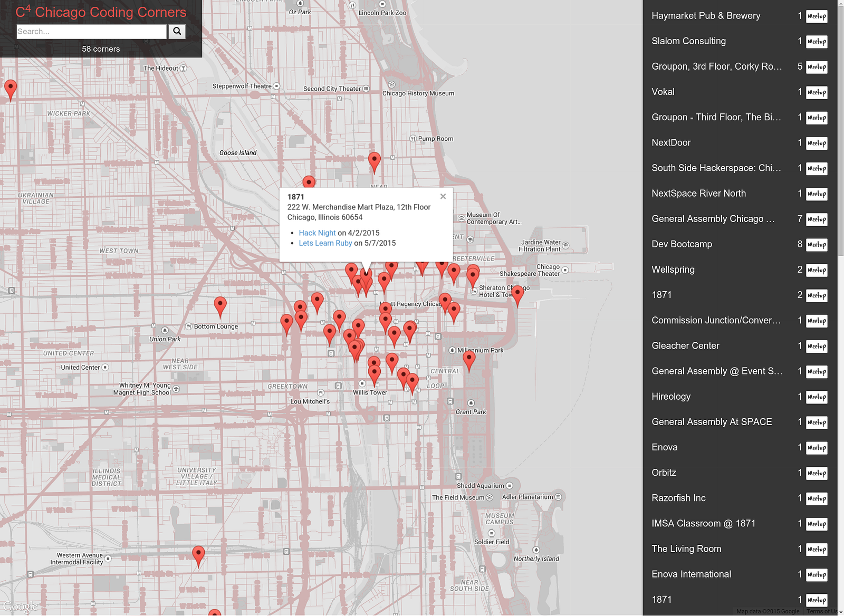Screen dimensions: 844x616
Task: Open Meetup badge for NextSpace River North
Action: pos(817,194)
